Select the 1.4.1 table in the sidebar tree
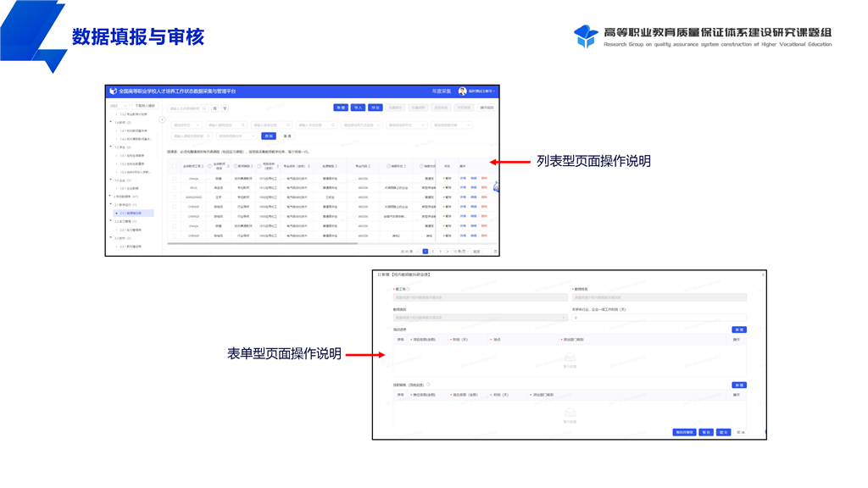The image size is (868, 488). click(x=133, y=130)
